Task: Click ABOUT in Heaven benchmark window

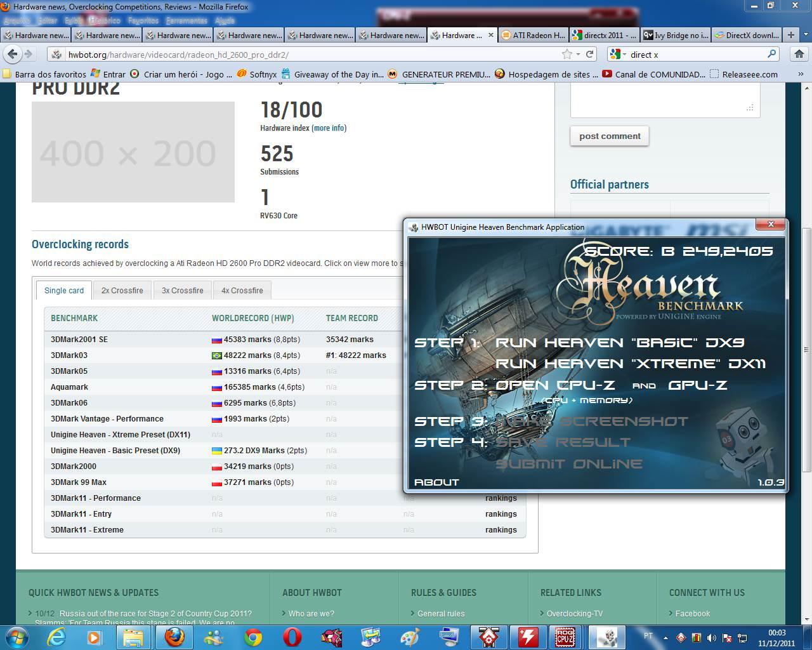Action: click(436, 482)
